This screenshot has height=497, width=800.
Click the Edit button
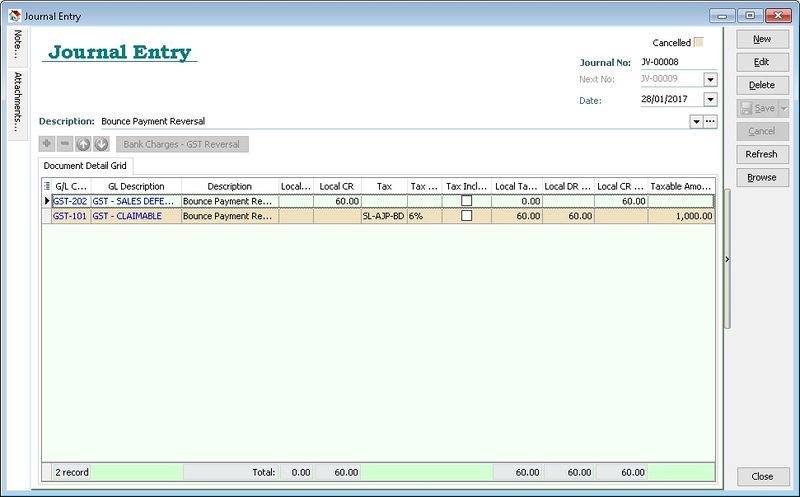(762, 62)
